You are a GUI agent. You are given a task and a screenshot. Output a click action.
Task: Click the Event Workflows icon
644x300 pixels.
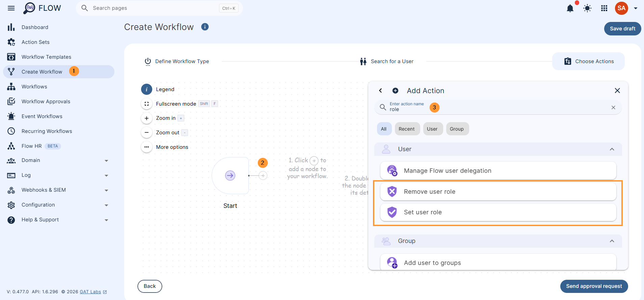click(11, 116)
